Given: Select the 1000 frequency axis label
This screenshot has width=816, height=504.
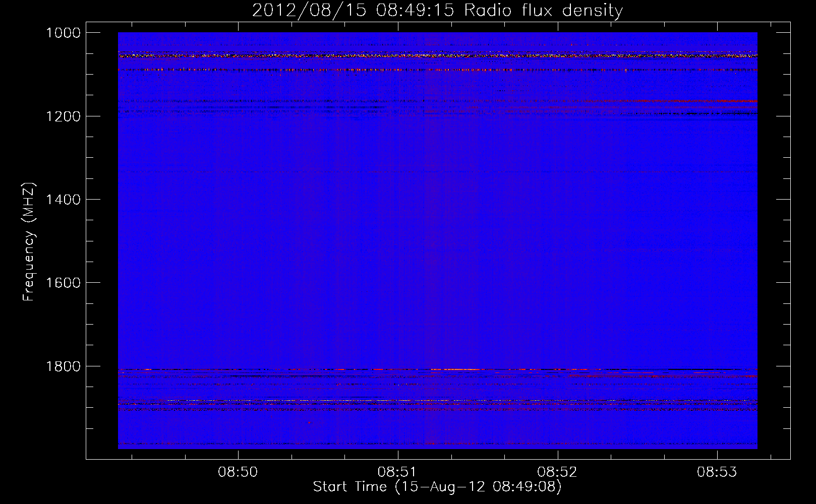Looking at the screenshot, I should pyautogui.click(x=63, y=33).
